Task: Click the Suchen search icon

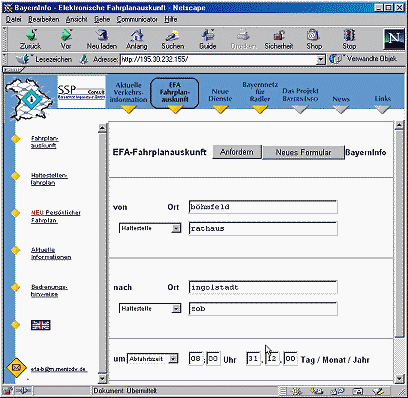Action: (x=173, y=35)
